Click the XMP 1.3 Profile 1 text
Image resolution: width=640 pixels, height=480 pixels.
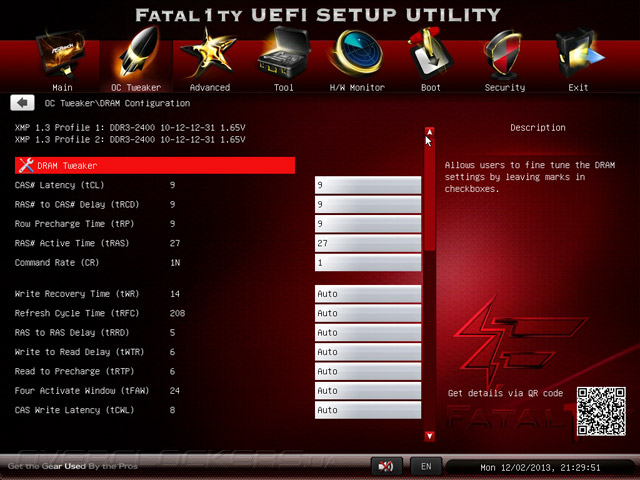click(x=130, y=127)
